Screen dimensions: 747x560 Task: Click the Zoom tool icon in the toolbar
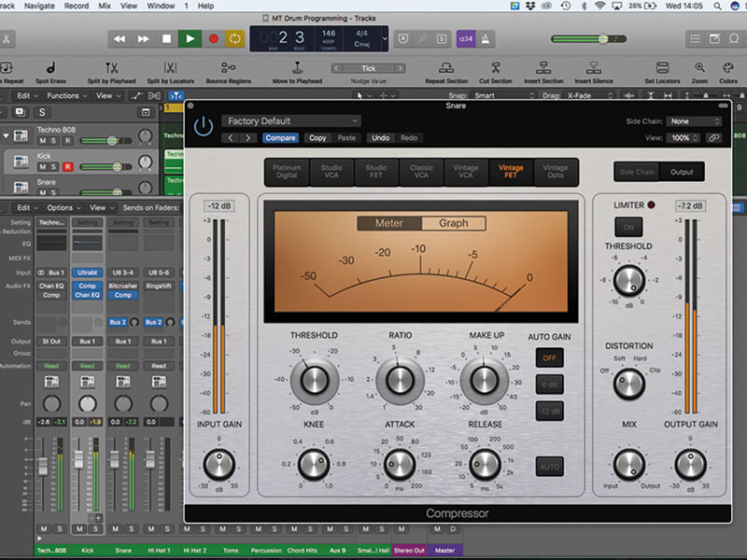pyautogui.click(x=700, y=65)
